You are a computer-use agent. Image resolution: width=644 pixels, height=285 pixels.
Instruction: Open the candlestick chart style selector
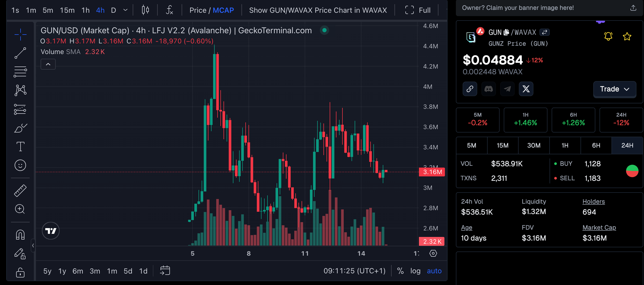[x=145, y=10]
